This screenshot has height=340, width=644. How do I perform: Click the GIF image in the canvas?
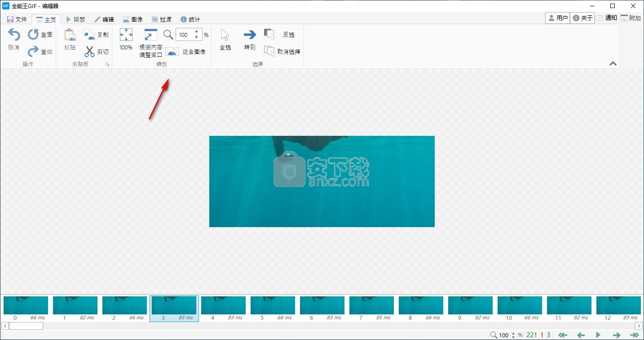(x=322, y=181)
